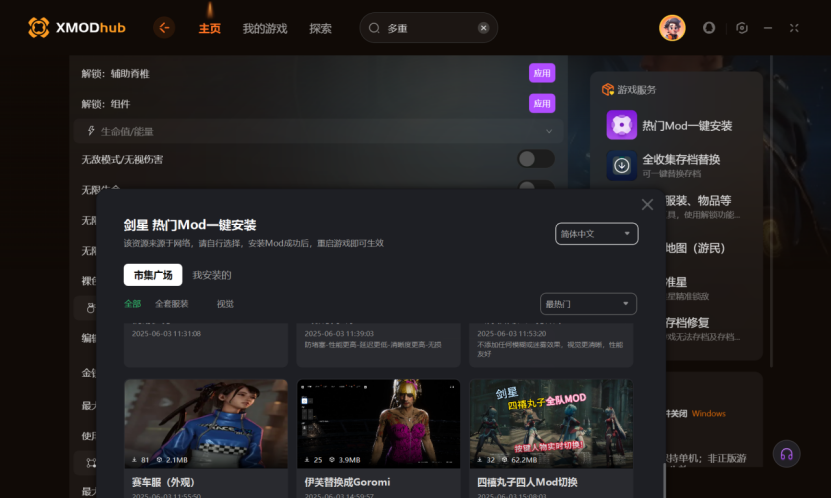This screenshot has width=831, height=498.
Task: Click the mod card dated 2025-06-03 11:53:20
Action: (551, 345)
